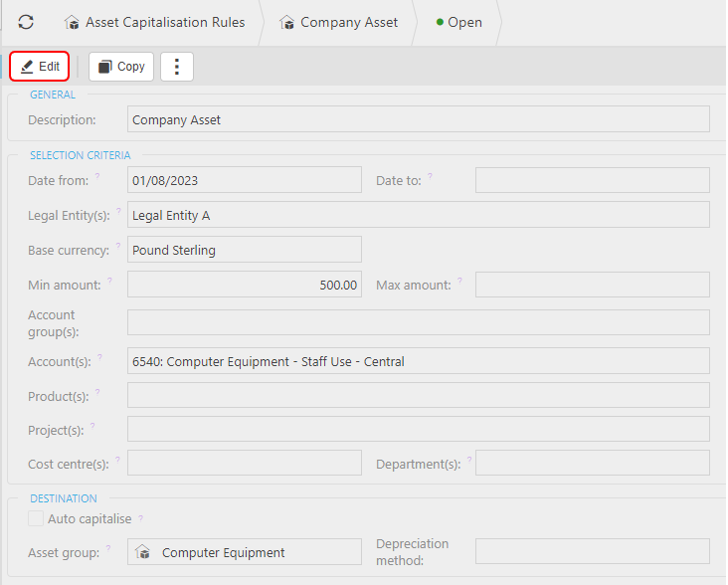The image size is (728, 585).
Task: Click help icon next to Max amount
Action: pyautogui.click(x=459, y=280)
